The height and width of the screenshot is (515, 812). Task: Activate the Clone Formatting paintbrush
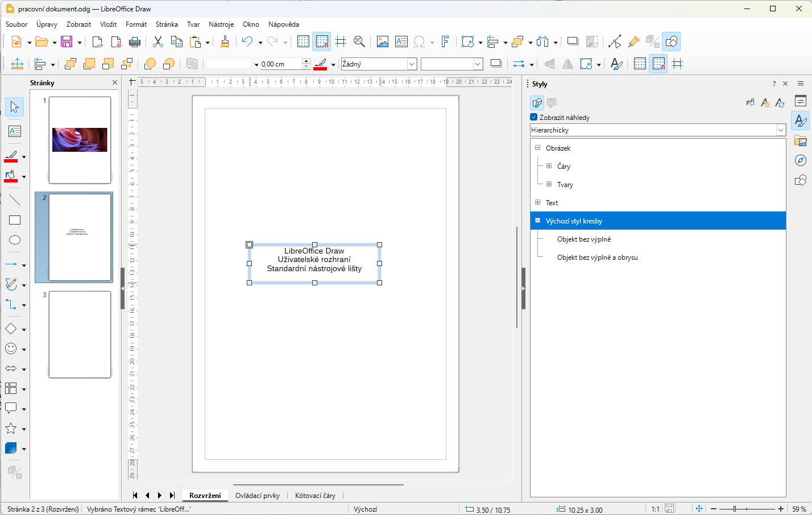[225, 41]
